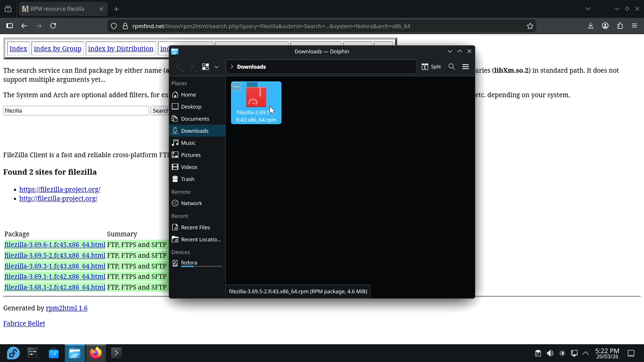Open clipboard in system tray
Image resolution: width=644 pixels, height=362 pixels.
click(538, 353)
